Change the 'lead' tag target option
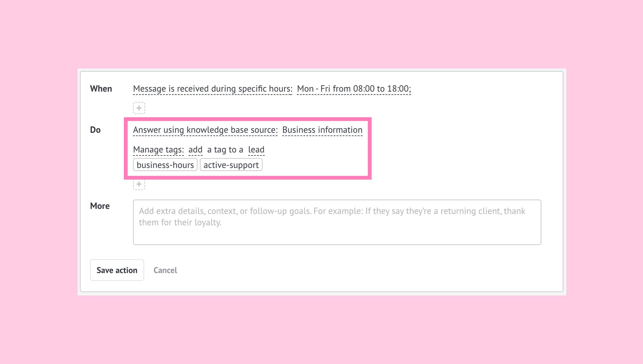The height and width of the screenshot is (364, 643). [x=256, y=149]
